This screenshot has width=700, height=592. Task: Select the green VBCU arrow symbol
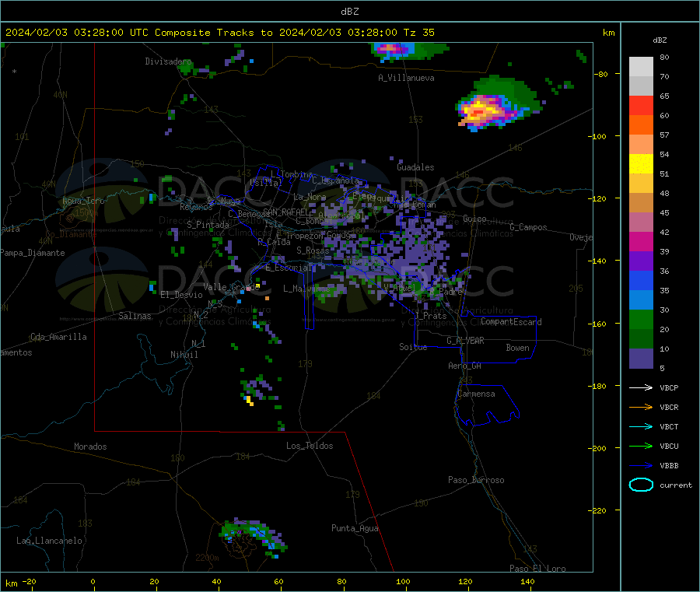(641, 446)
